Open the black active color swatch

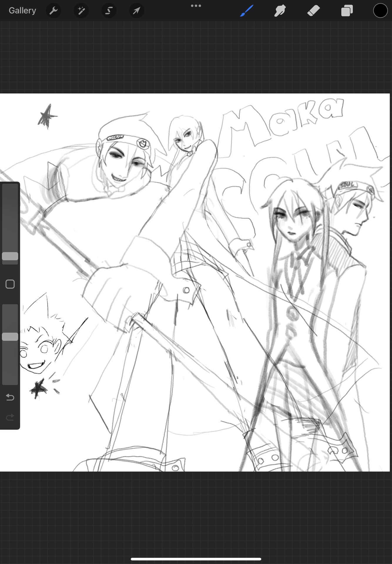pos(380,11)
